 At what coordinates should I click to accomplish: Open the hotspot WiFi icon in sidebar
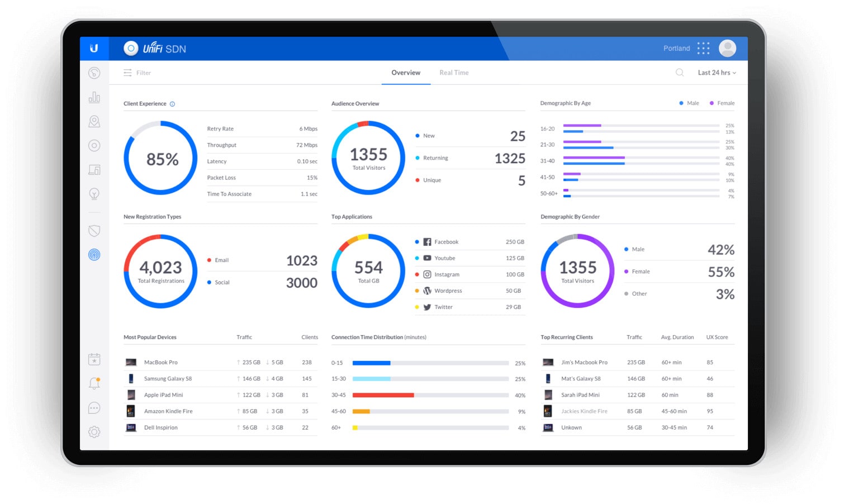pyautogui.click(x=94, y=255)
